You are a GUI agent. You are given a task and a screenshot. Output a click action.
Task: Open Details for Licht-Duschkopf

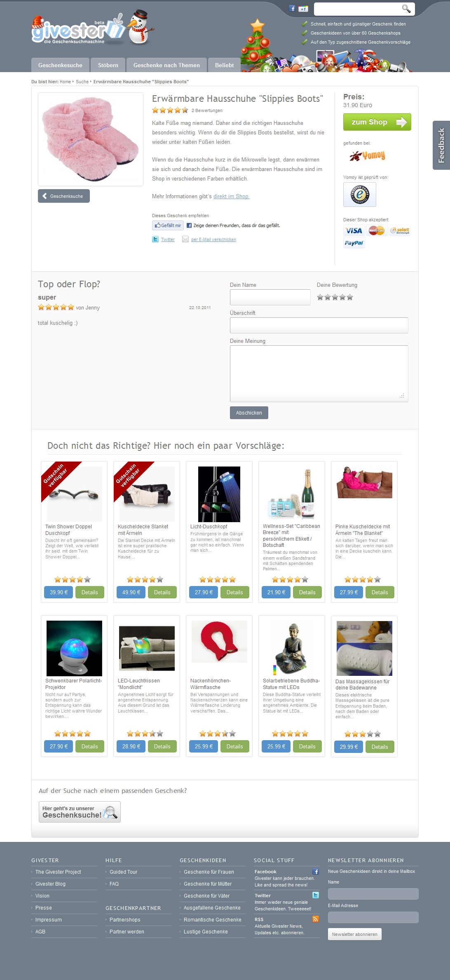pos(235,592)
